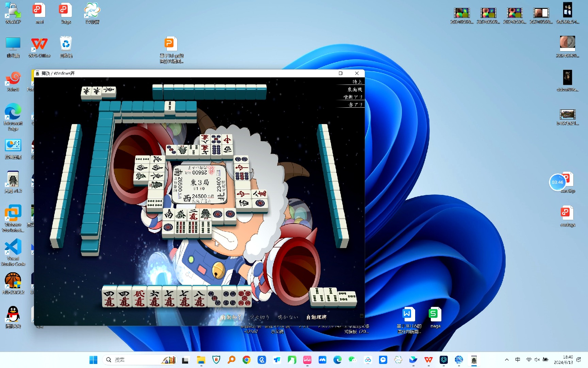Open the notification center icon
The width and height of the screenshot is (588, 368).
pos(579,360)
